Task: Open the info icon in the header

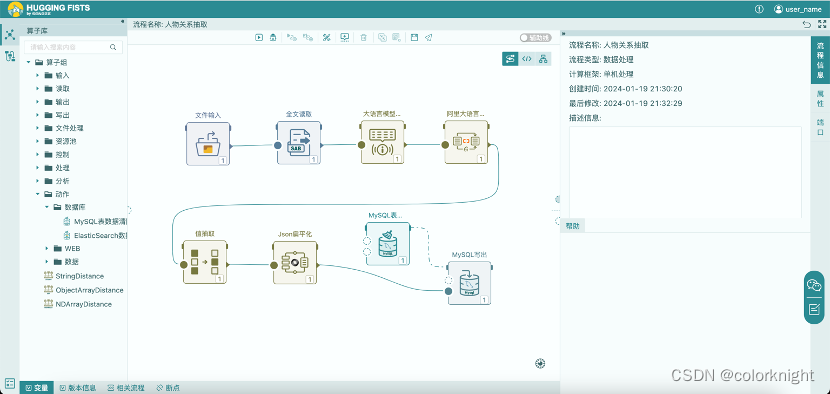Action: click(x=759, y=9)
